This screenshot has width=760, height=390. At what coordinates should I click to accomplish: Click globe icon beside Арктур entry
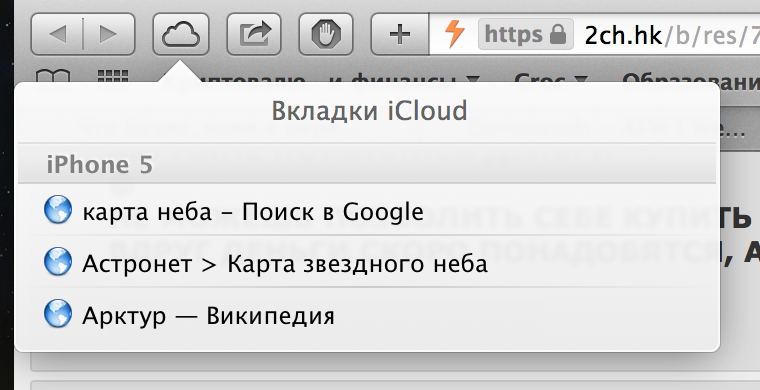58,313
